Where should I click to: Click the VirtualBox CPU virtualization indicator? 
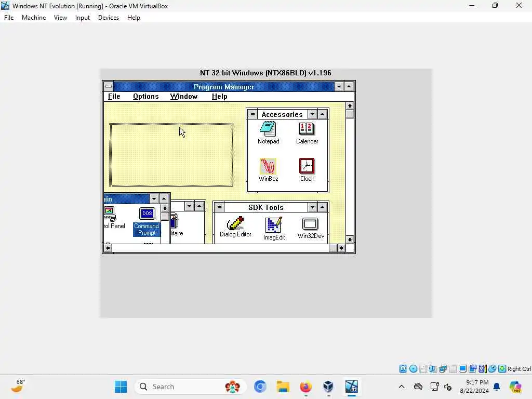click(x=482, y=368)
